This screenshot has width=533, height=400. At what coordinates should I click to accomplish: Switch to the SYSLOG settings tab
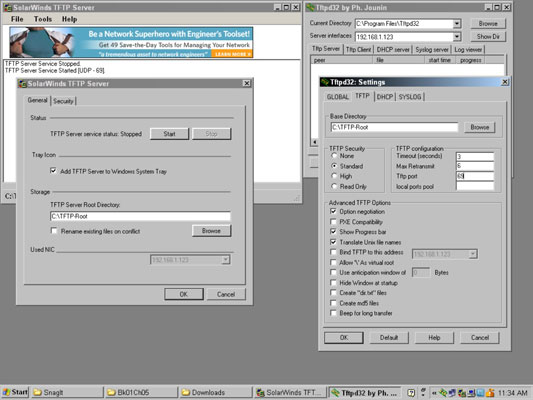coord(410,97)
